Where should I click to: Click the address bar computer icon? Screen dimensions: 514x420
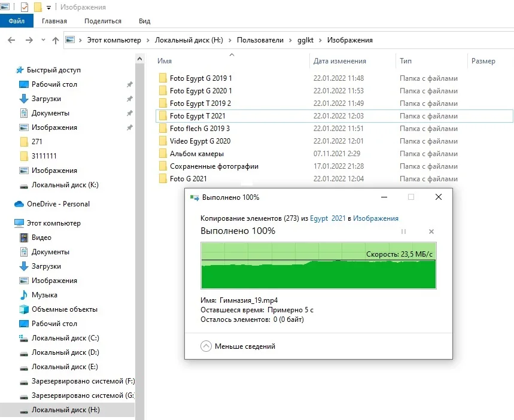[70, 40]
